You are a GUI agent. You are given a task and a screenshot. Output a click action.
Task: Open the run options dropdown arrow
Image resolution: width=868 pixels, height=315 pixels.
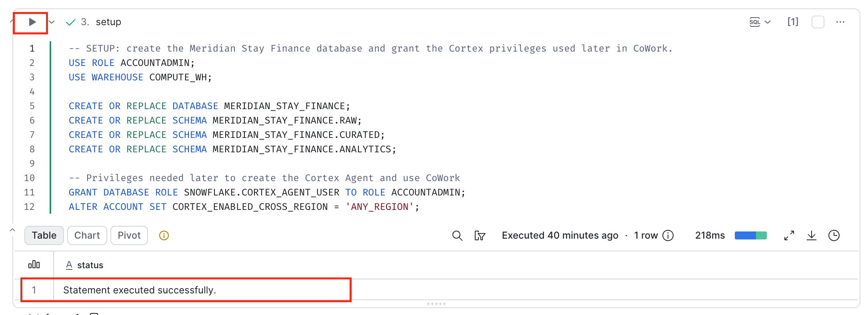pos(52,22)
